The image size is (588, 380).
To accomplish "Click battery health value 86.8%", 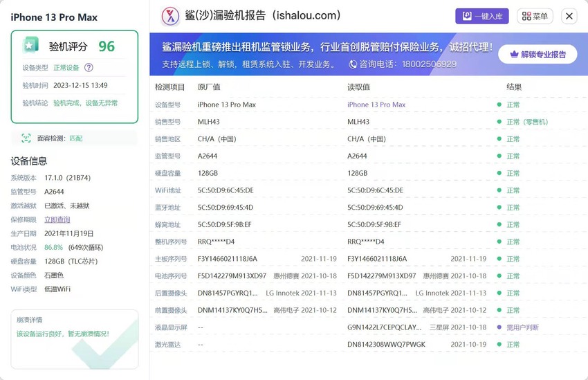I will coord(53,248).
